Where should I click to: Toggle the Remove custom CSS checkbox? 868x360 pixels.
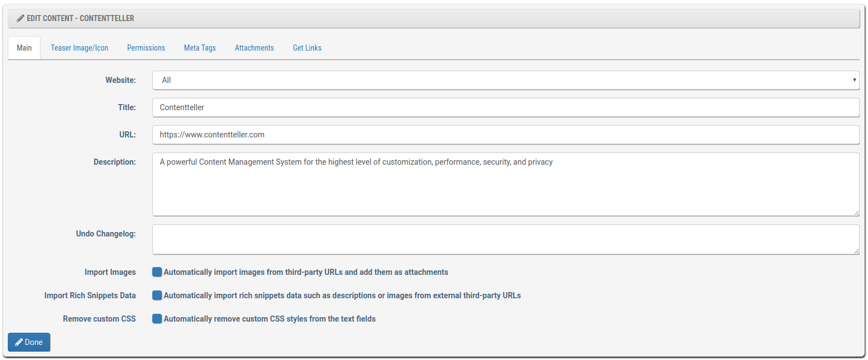(x=157, y=319)
